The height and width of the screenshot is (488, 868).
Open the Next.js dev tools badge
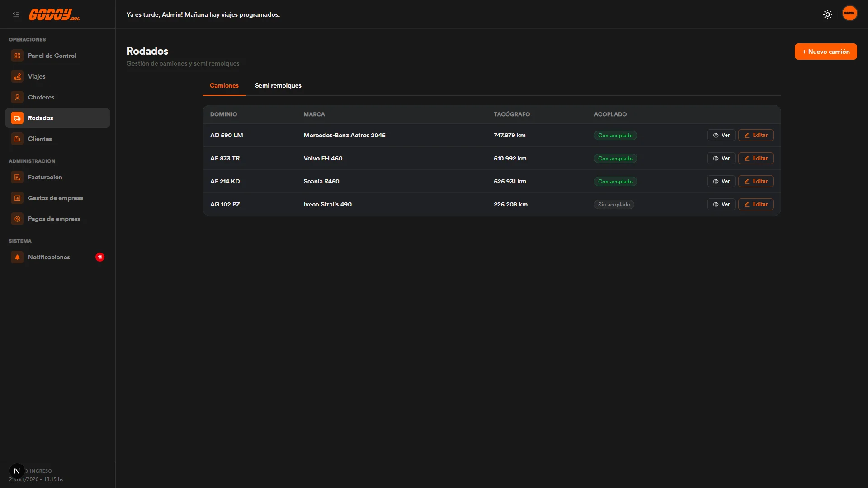(17, 471)
